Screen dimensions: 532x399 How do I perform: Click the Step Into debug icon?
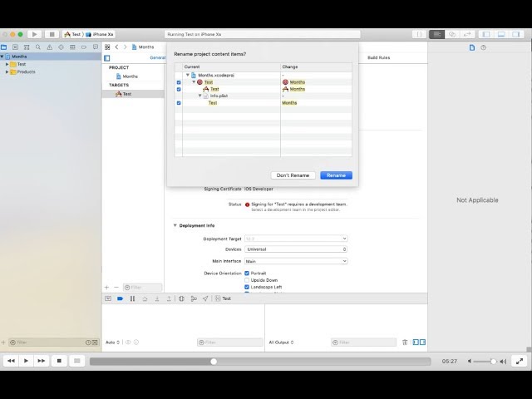click(157, 298)
